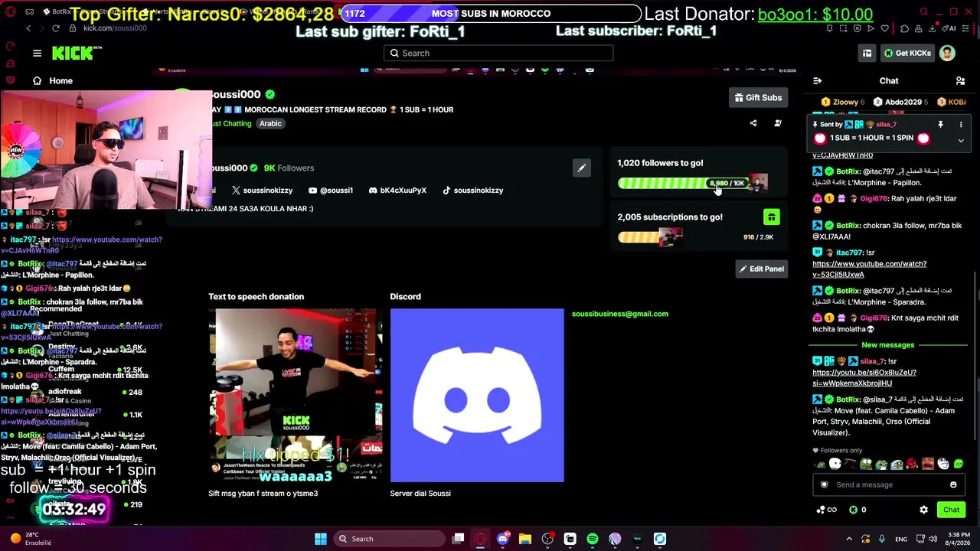Image resolution: width=980 pixels, height=551 pixels.
Task: Go back in the browser
Action: pyautogui.click(x=28, y=28)
